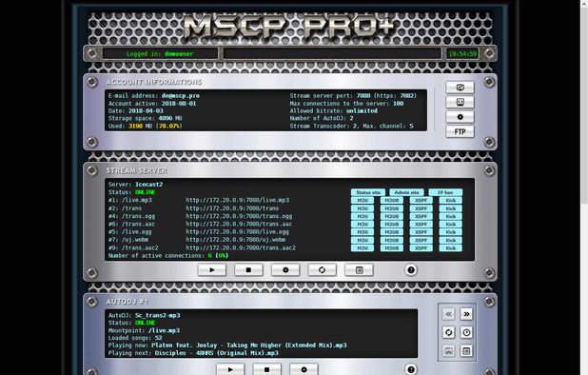Start AutoDJ #1 with play button
The width and height of the screenshot is (588, 375).
(230, 369)
